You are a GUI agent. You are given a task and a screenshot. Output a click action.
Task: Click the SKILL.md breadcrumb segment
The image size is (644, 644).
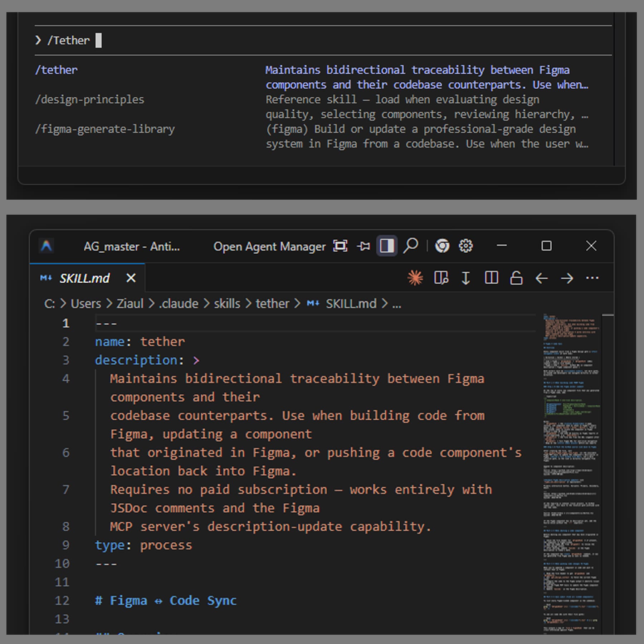coord(351,304)
